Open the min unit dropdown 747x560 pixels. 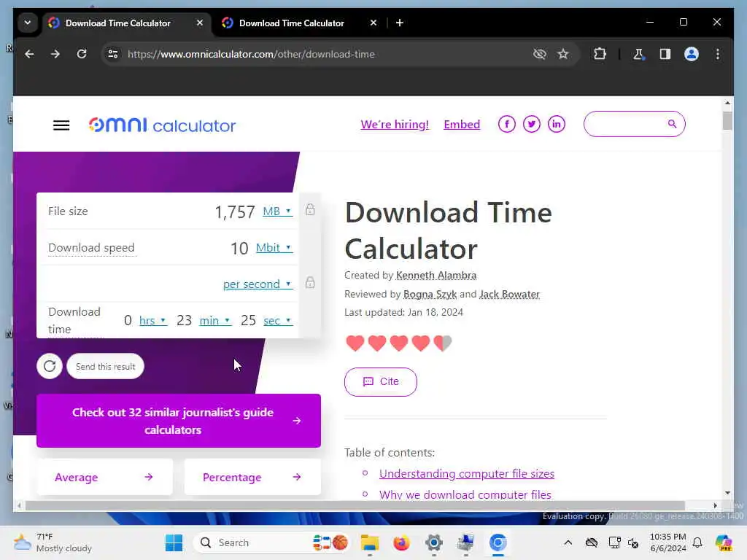pyautogui.click(x=215, y=321)
